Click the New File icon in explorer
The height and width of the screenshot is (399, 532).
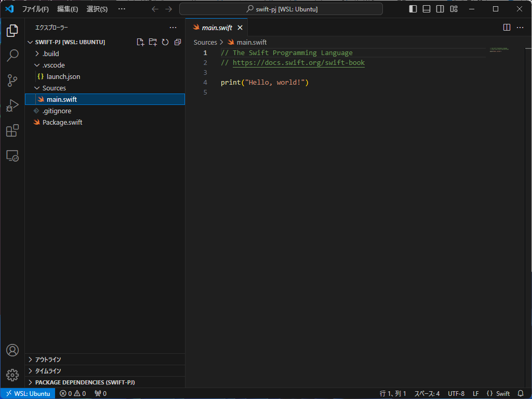tap(140, 42)
